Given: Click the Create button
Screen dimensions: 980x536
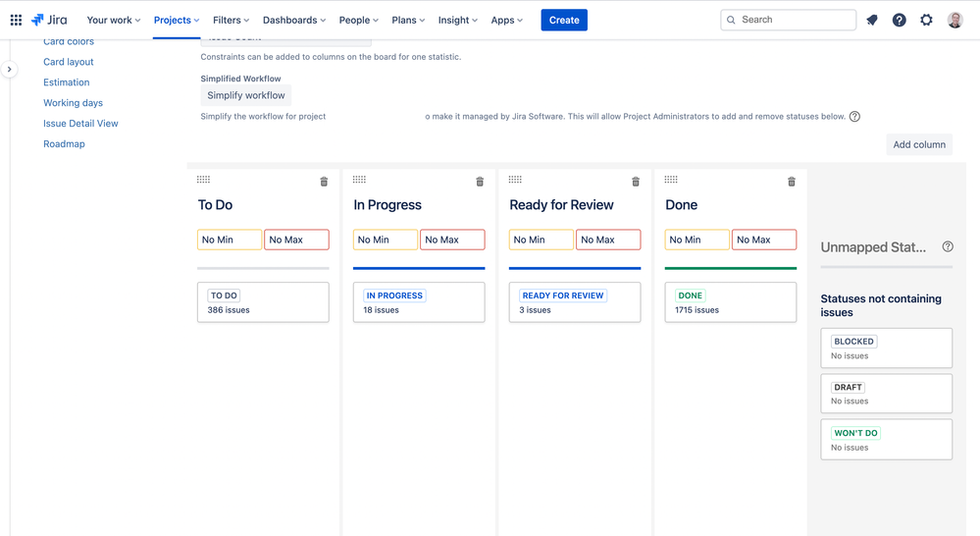Looking at the screenshot, I should tap(564, 20).
